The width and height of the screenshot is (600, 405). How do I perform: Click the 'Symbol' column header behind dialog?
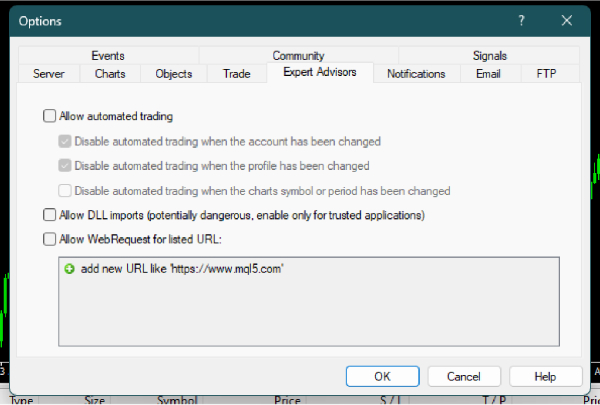(x=177, y=400)
